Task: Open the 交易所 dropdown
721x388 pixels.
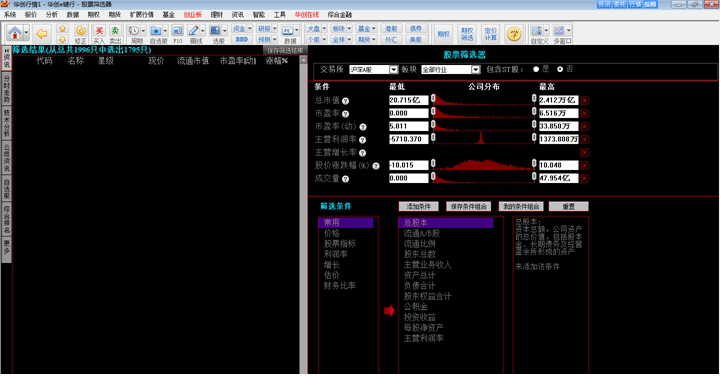Action: tap(393, 70)
